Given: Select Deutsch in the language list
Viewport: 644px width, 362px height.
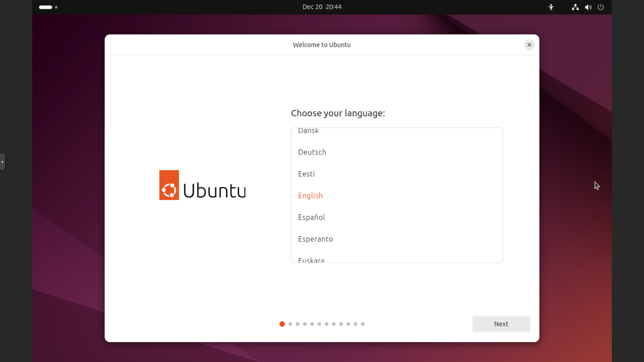Looking at the screenshot, I should [312, 152].
